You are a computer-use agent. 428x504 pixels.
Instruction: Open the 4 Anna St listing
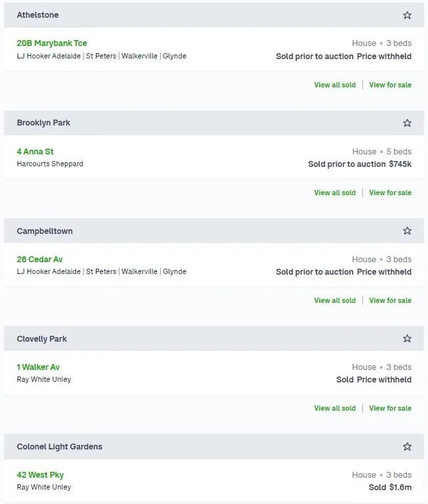pos(35,151)
